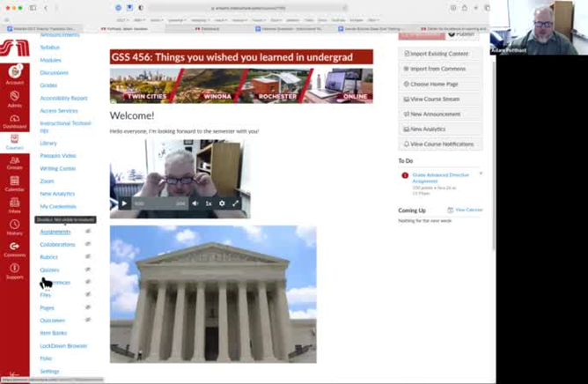Click the Supreme Court building image
This screenshot has width=588, height=384.
pyautogui.click(x=213, y=294)
